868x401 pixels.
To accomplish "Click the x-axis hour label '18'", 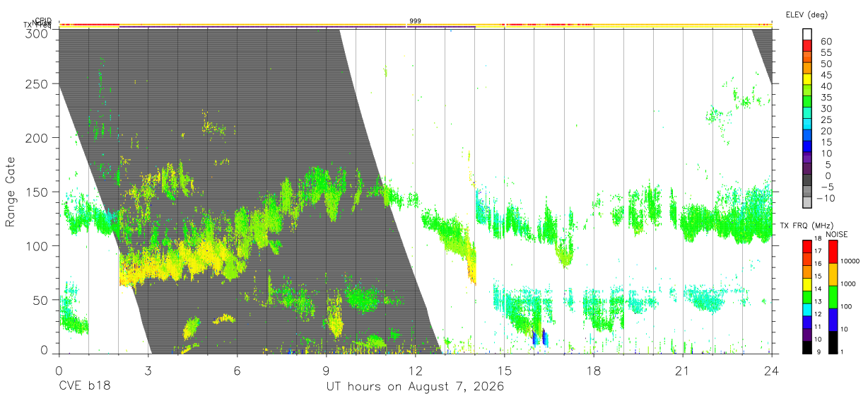I will point(593,371).
